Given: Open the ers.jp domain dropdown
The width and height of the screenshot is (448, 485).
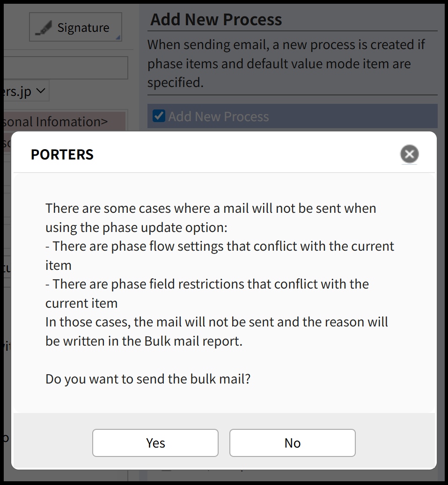Looking at the screenshot, I should coord(23,91).
